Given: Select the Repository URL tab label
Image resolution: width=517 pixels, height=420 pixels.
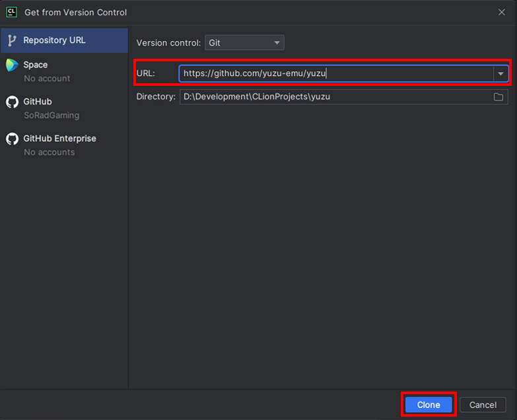Looking at the screenshot, I should click(54, 40).
